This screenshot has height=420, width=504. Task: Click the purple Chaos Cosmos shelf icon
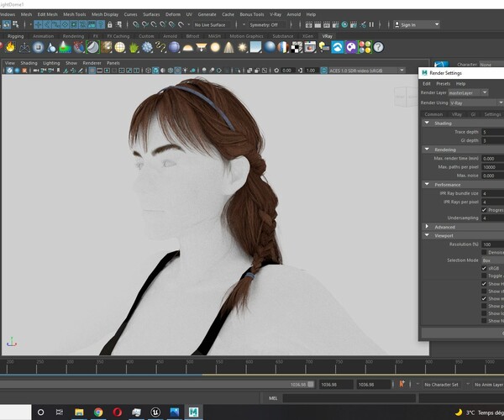[351, 48]
